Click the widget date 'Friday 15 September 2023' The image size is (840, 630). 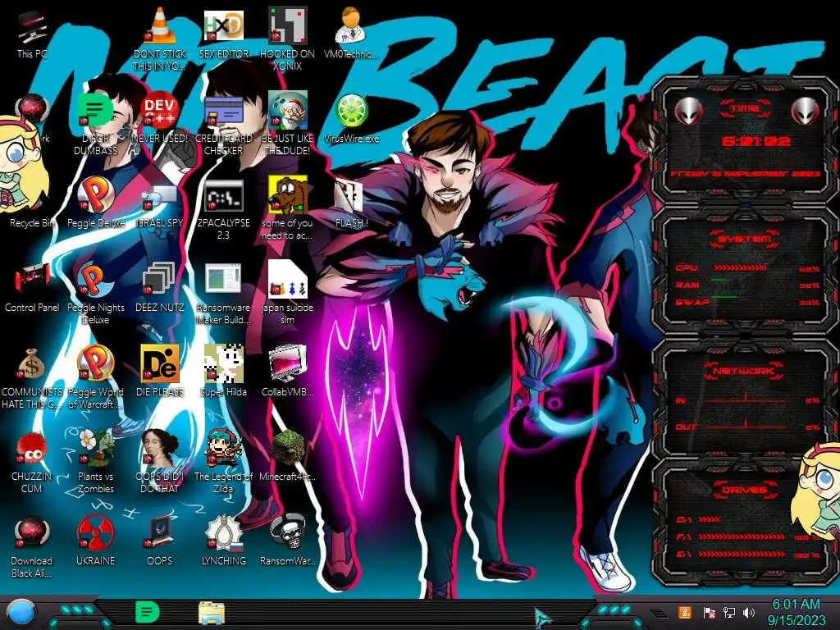point(745,174)
